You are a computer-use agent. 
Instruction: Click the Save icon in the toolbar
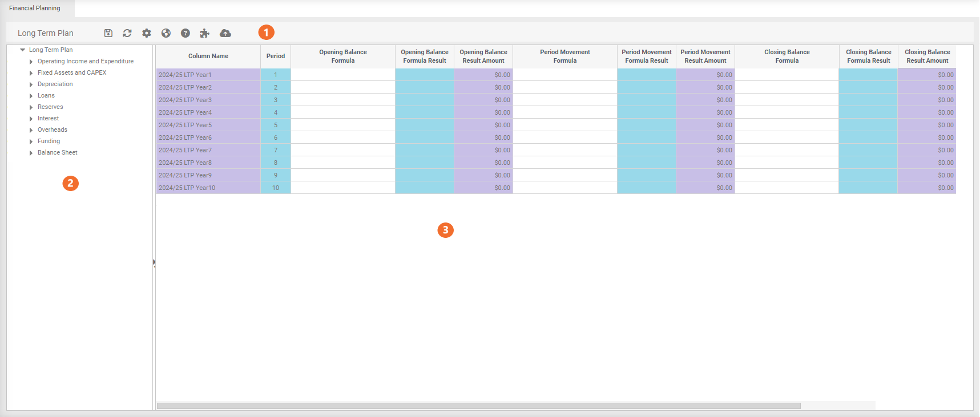[108, 33]
